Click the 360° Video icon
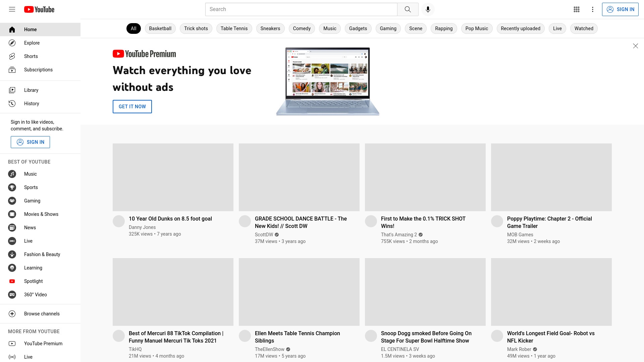 (x=12, y=295)
